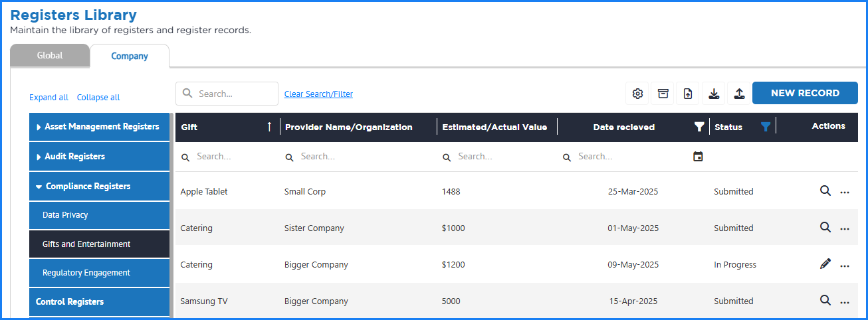Click the Sister Company cell
The width and height of the screenshot is (868, 320).
click(314, 228)
